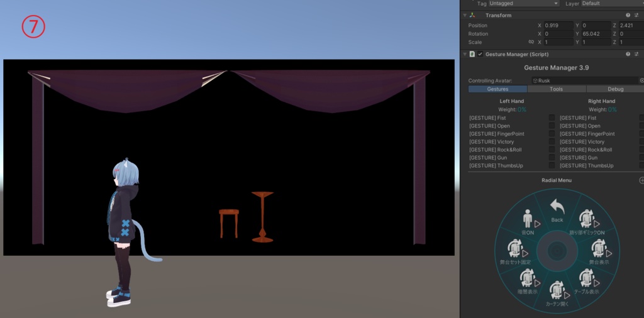Select the 音ON radial menu option
The image size is (644, 318).
(x=528, y=222)
